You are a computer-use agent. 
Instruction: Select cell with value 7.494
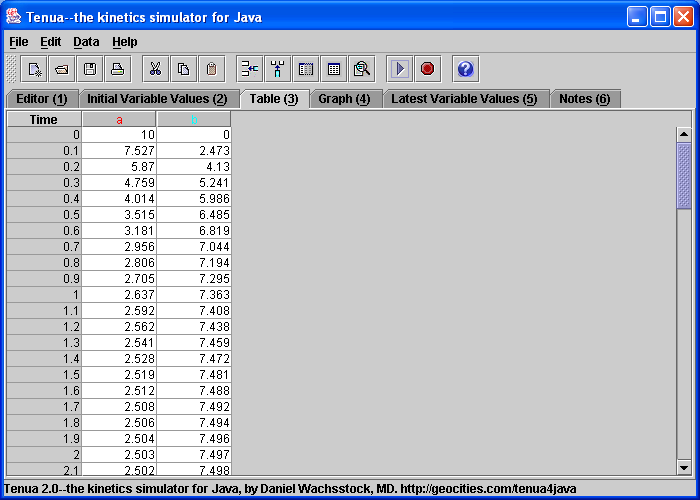point(194,423)
